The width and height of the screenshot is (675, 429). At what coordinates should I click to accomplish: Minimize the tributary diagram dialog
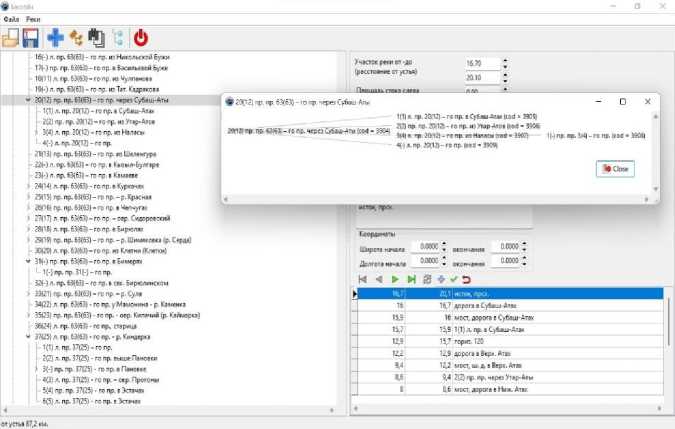click(x=598, y=102)
